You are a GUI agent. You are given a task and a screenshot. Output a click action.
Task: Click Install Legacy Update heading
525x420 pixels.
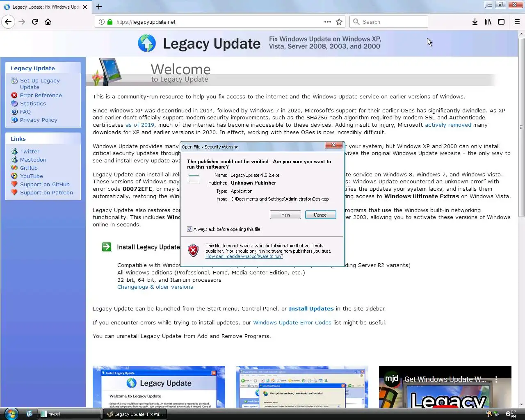tap(148, 247)
